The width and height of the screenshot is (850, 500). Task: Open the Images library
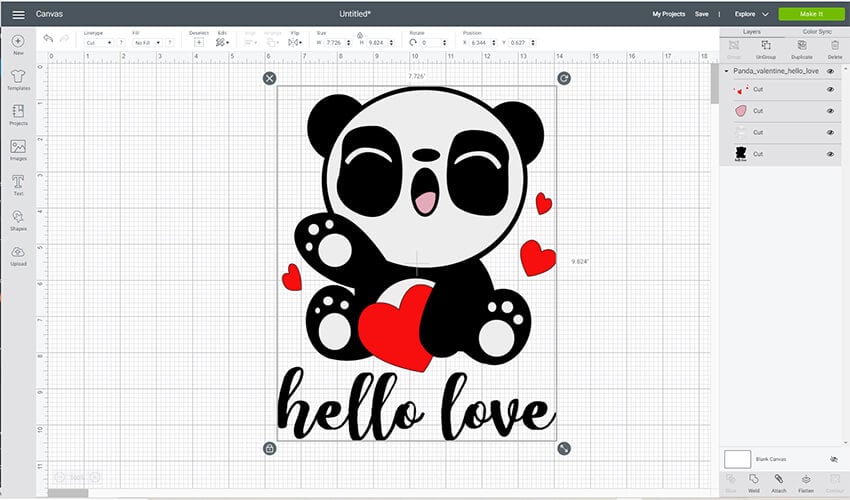(18, 150)
